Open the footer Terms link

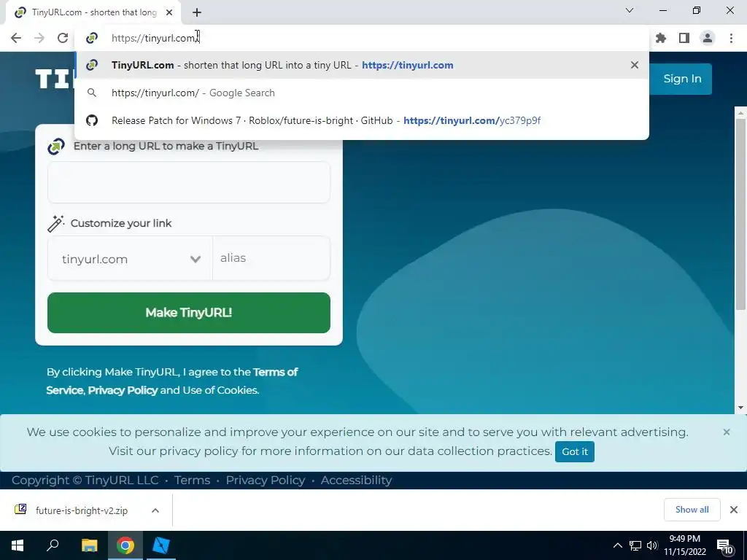coord(192,480)
